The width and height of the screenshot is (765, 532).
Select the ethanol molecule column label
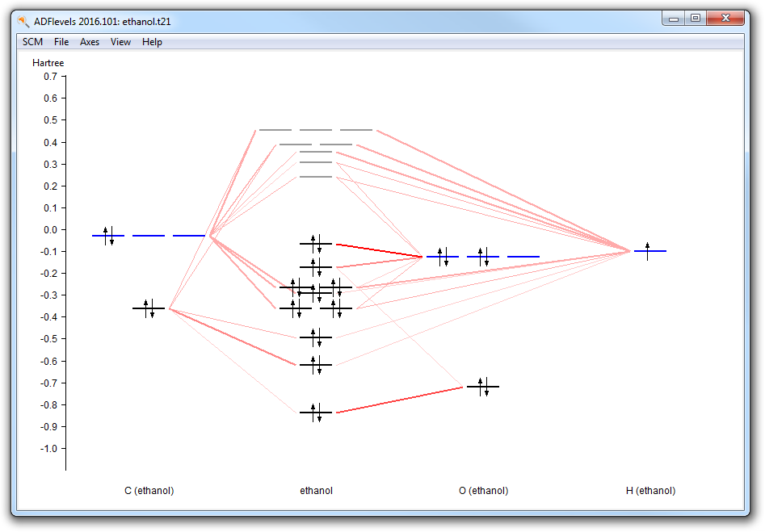point(316,491)
